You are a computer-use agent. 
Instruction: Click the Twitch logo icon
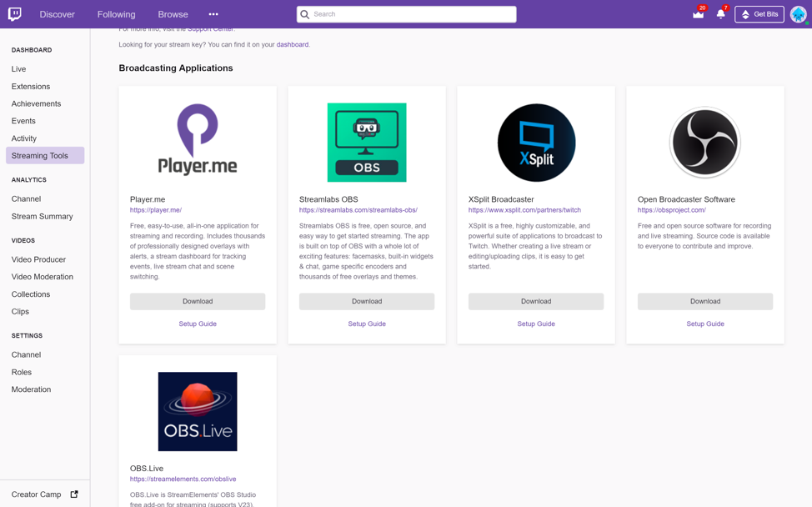(x=14, y=14)
